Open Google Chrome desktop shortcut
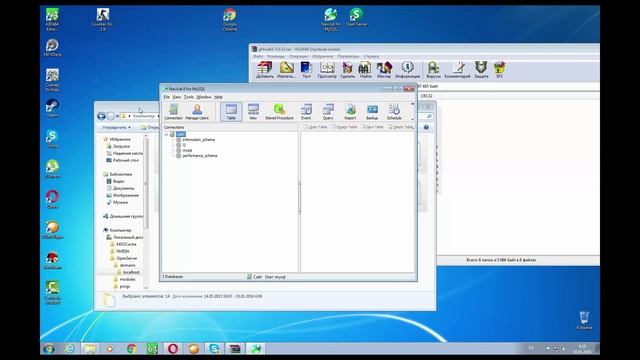This screenshot has height=360, width=640. (230, 19)
